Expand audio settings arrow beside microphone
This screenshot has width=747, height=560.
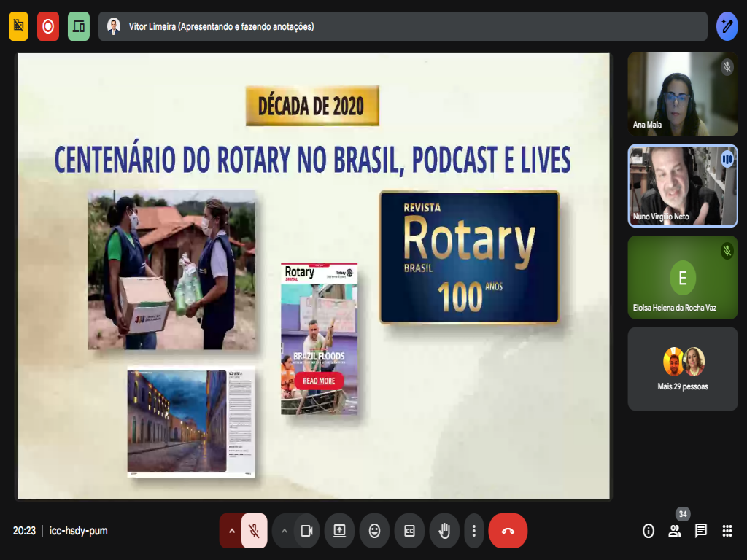[232, 531]
